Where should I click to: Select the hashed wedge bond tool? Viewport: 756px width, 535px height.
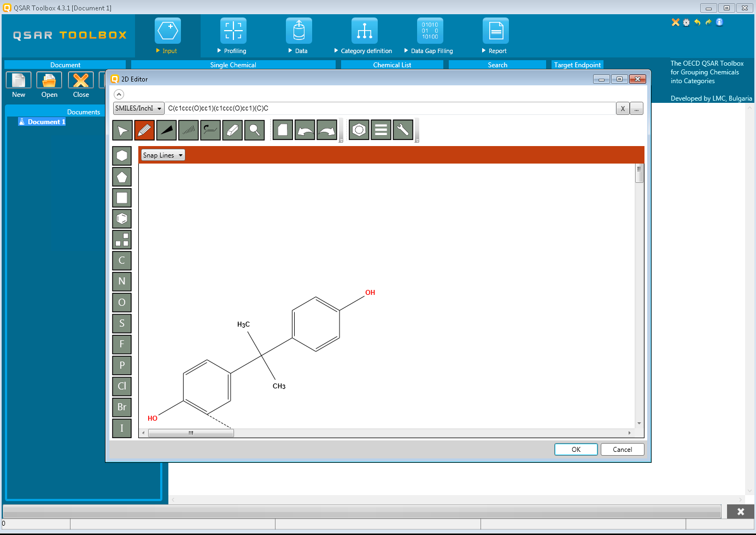click(188, 130)
